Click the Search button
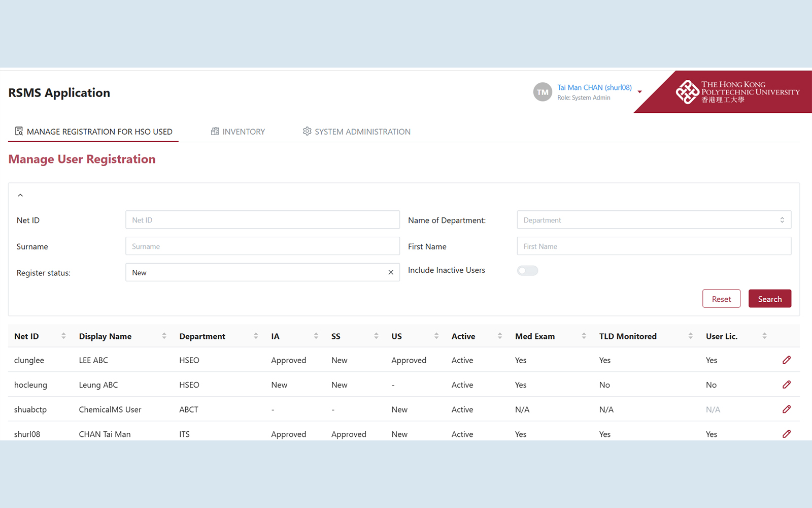The width and height of the screenshot is (812, 508). 769,298
